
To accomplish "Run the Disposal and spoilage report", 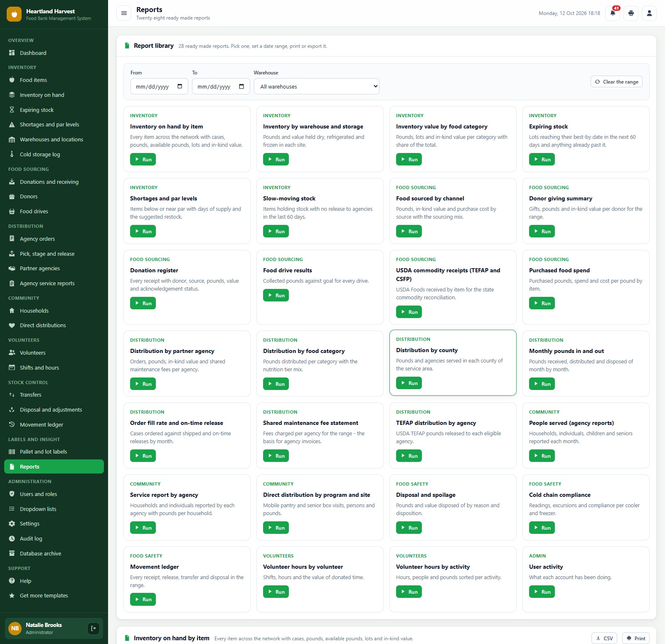I will coord(409,528).
